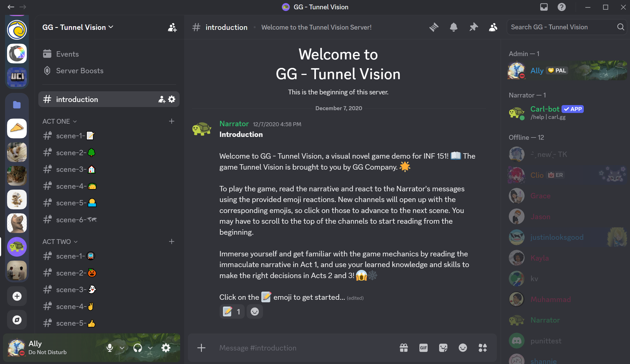Viewport: 630px width, 364px height.
Task: Add a channel to ACT ONE
Action: pos(172,121)
